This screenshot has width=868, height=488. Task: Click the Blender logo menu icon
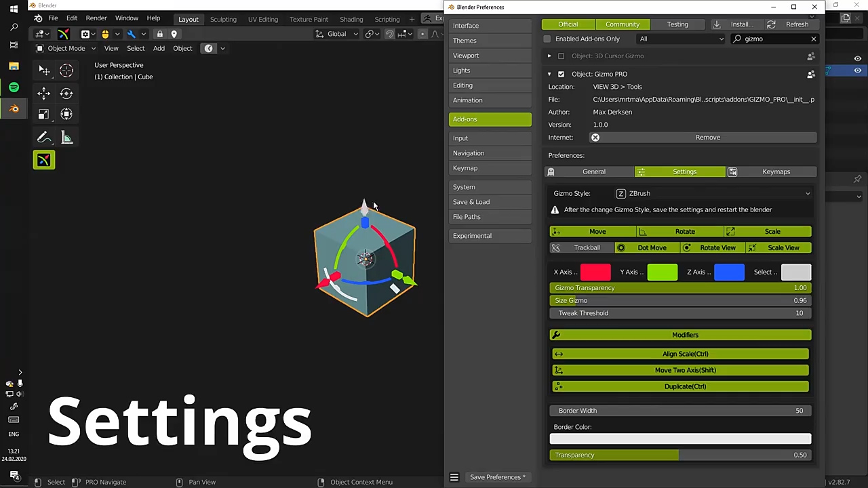(38, 18)
